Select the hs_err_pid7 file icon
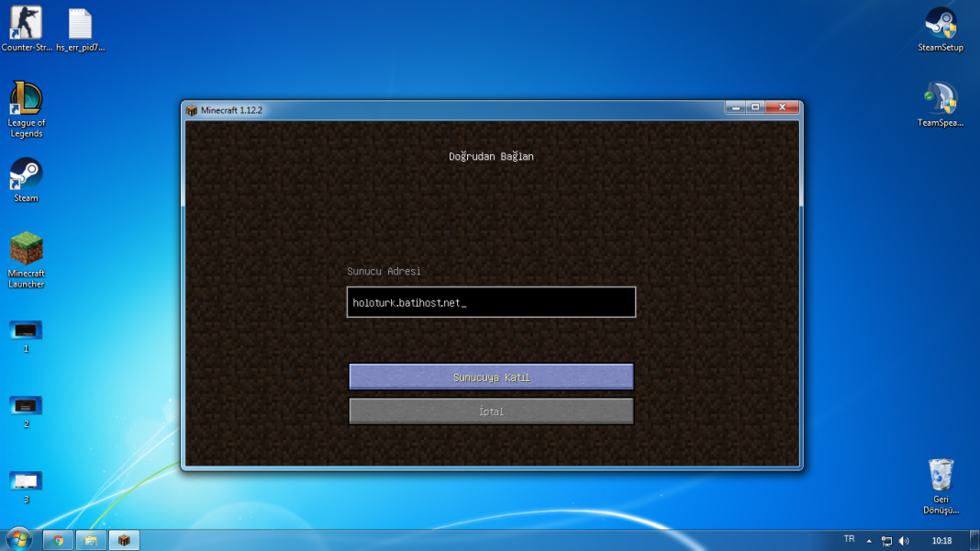Image resolution: width=980 pixels, height=551 pixels. coord(80,28)
